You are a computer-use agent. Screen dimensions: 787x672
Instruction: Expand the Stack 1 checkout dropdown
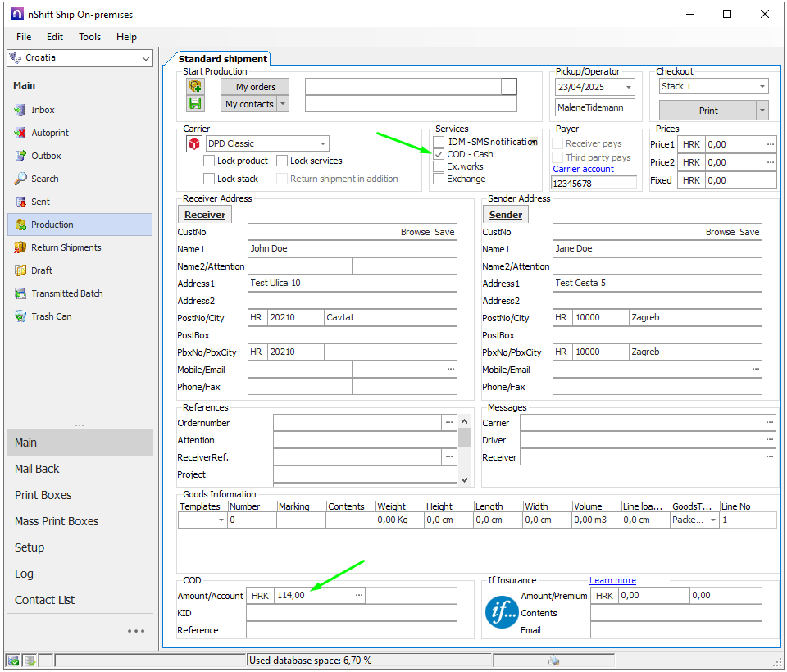click(762, 86)
